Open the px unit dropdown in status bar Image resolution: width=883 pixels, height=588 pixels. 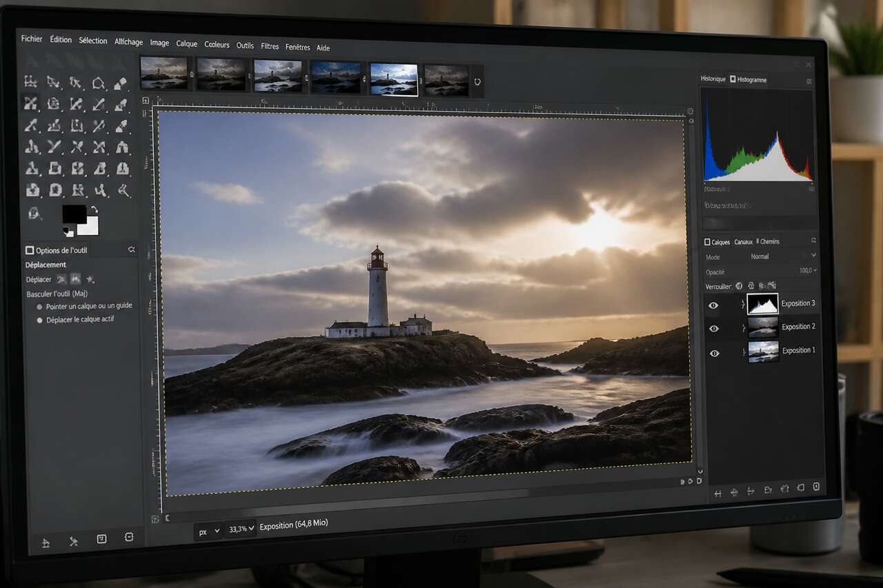tap(208, 531)
